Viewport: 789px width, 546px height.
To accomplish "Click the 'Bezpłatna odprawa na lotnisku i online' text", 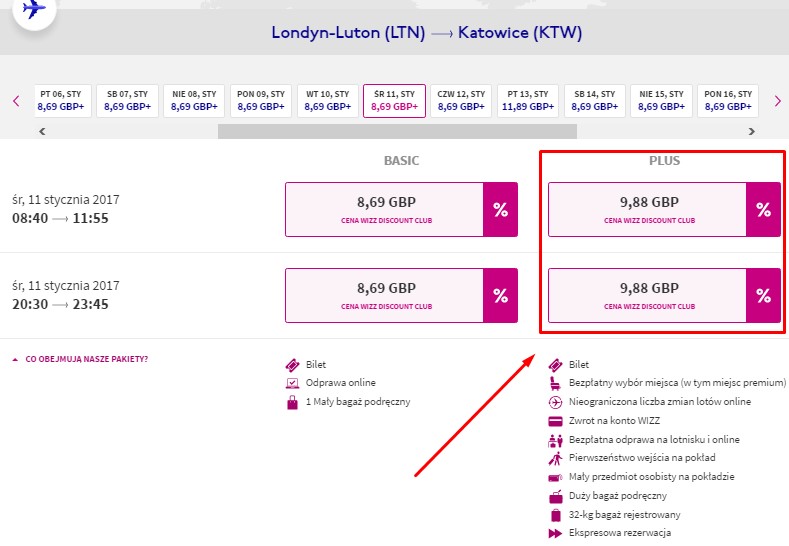I will [x=654, y=439].
